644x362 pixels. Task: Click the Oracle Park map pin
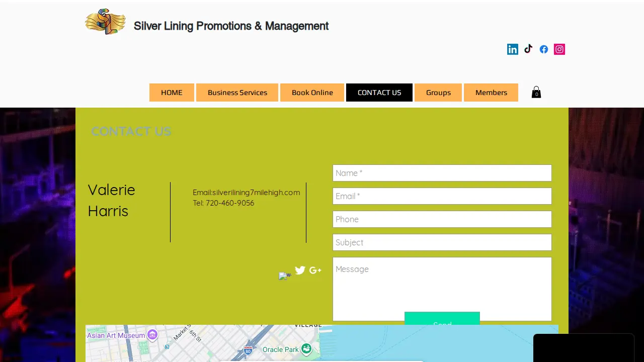point(306,349)
